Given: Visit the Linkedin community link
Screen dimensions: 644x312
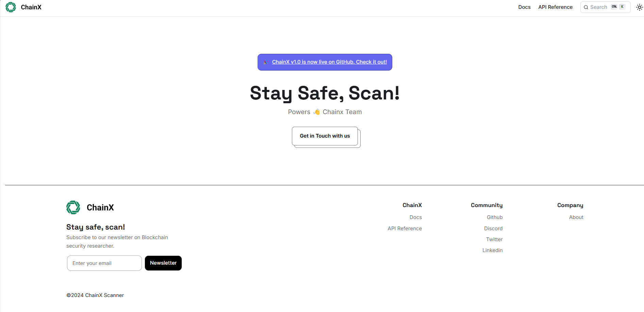Looking at the screenshot, I should pyautogui.click(x=492, y=250).
